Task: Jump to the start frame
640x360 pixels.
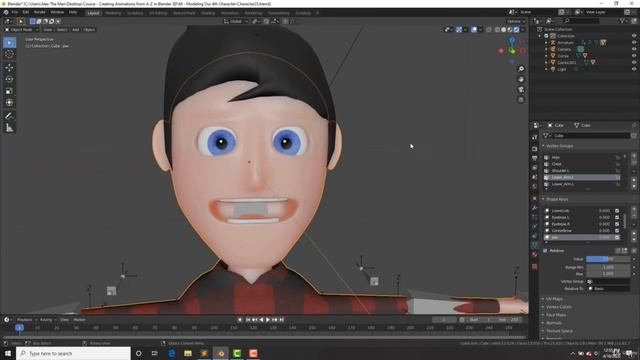Action: coord(248,320)
